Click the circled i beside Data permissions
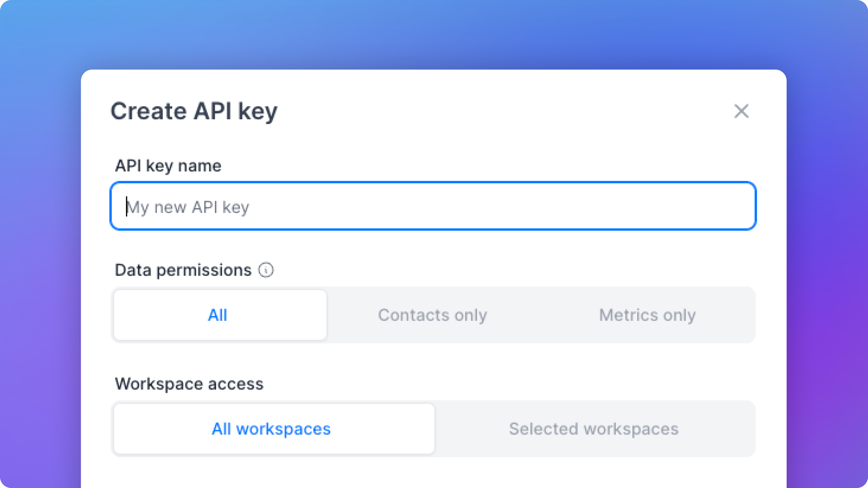This screenshot has height=488, width=868. tap(266, 270)
